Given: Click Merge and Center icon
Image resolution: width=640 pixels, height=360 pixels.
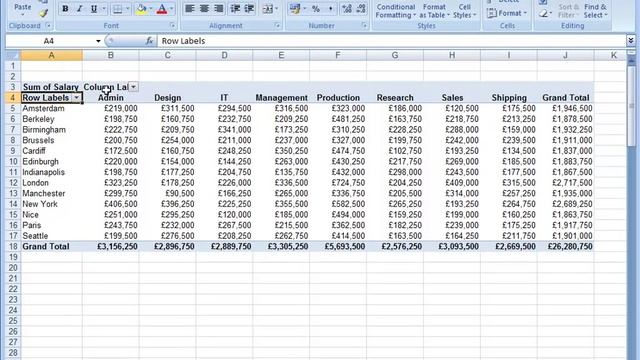Looking at the screenshot, I should tap(267, 9).
